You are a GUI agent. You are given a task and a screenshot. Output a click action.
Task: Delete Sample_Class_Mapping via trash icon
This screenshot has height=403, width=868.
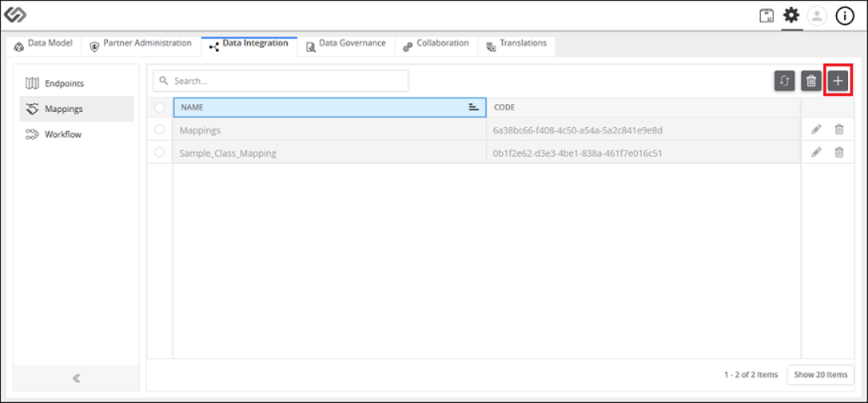tap(839, 153)
